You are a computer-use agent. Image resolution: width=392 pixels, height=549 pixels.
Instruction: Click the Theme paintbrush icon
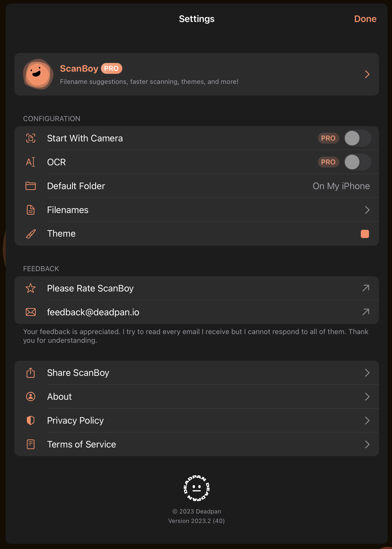31,234
